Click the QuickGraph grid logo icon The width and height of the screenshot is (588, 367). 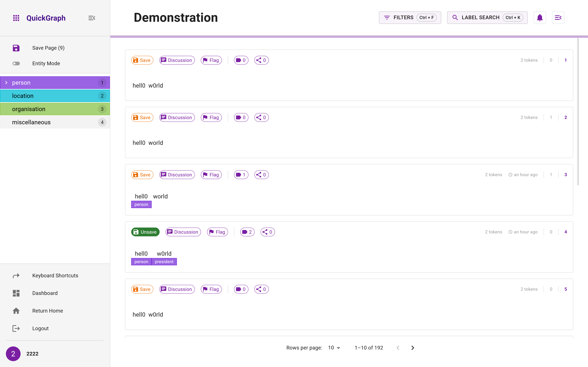point(16,18)
